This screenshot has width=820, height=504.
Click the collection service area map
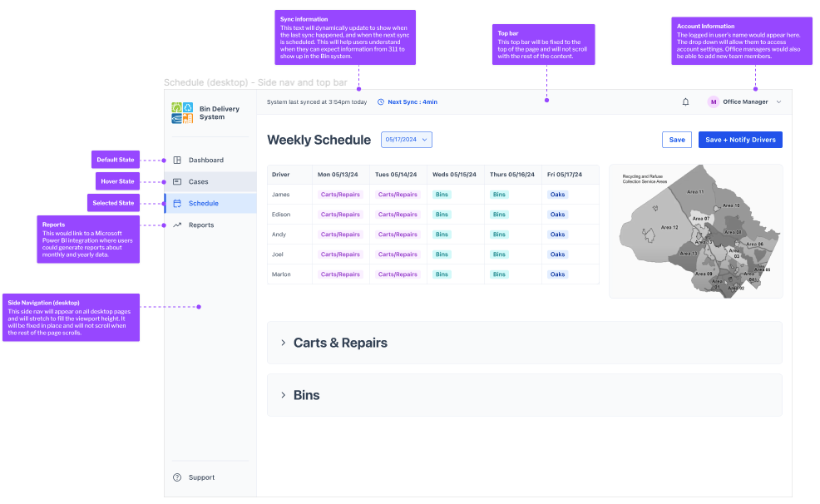[695, 231]
